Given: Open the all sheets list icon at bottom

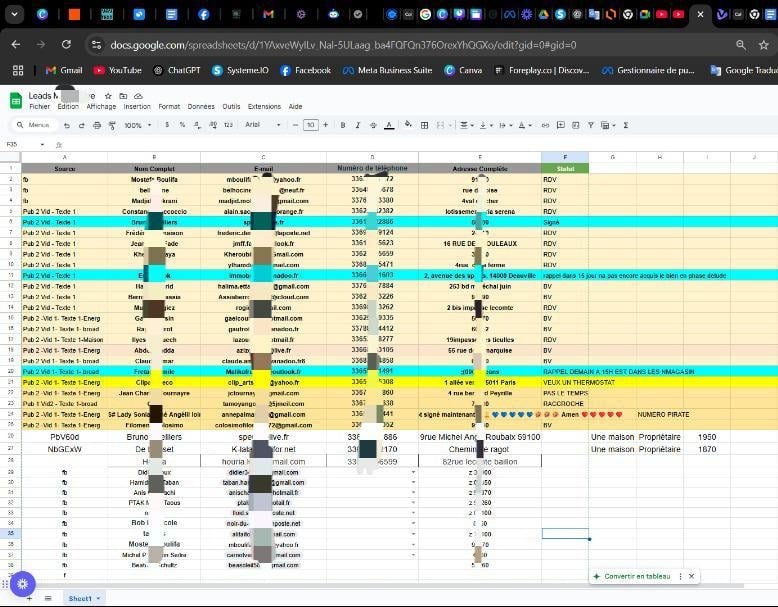Looking at the screenshot, I should [x=48, y=598].
